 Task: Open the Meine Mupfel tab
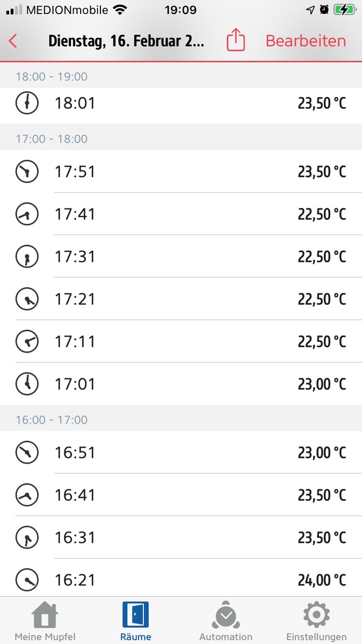[45, 621]
